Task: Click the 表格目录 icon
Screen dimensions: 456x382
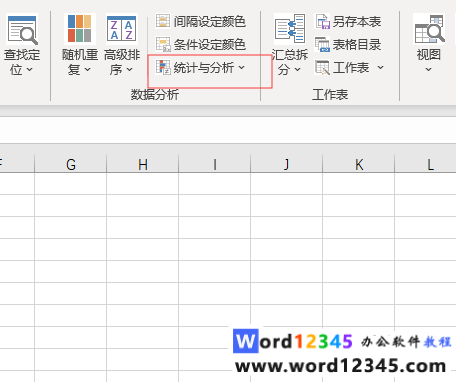Action: tap(322, 44)
